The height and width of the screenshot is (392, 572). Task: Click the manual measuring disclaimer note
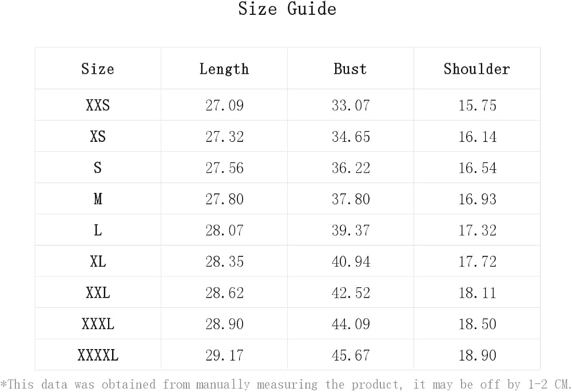tap(285, 385)
